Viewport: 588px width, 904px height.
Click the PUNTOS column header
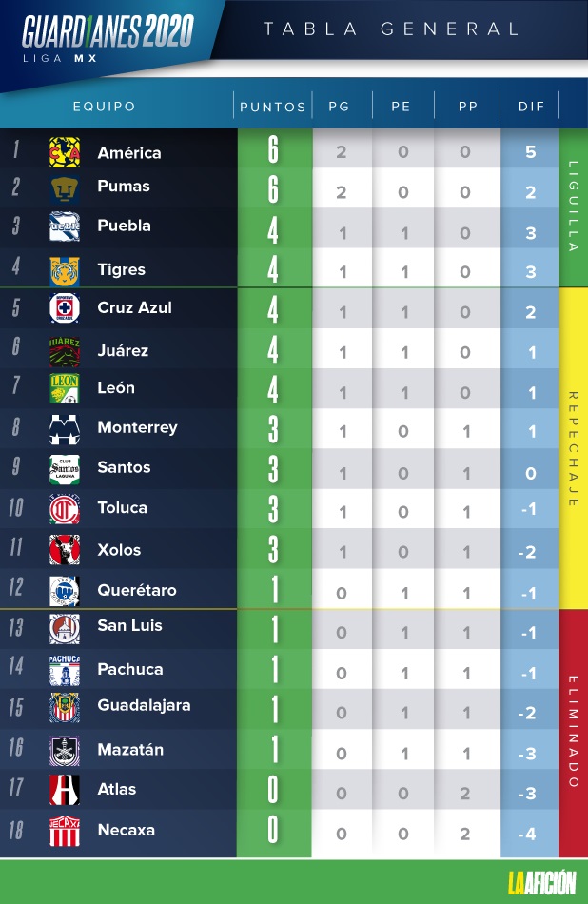click(273, 107)
